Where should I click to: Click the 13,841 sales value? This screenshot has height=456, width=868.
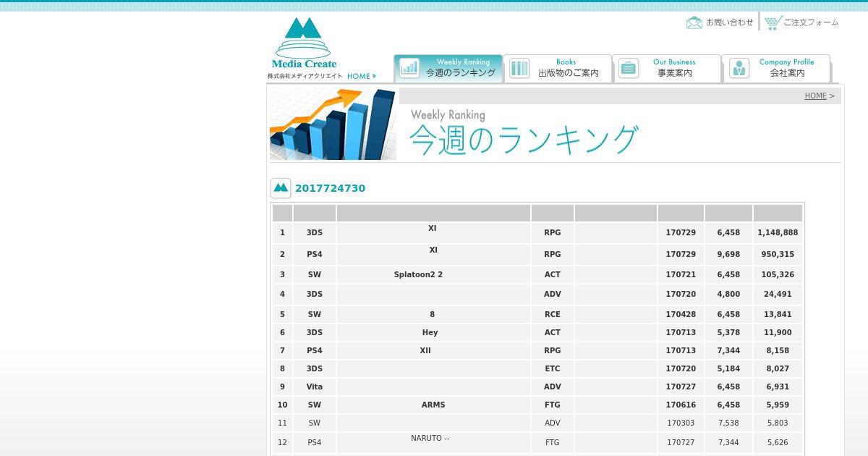coord(778,314)
